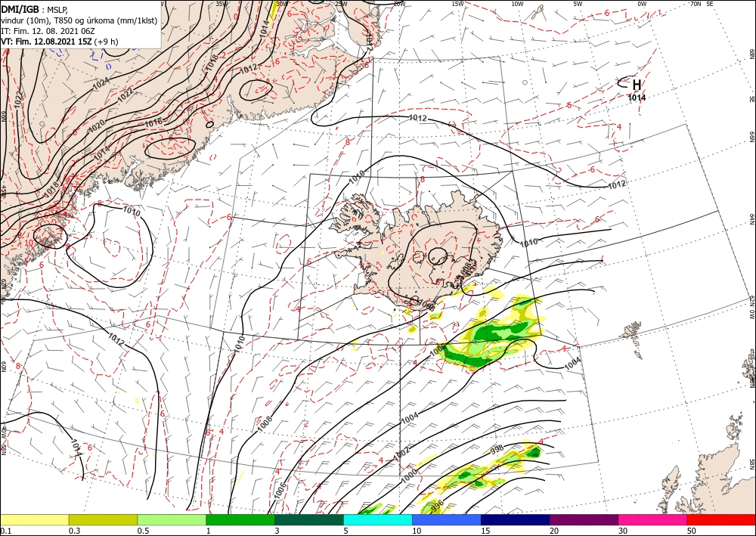Click the 5W longitude label
This screenshot has height=536, width=756.
click(x=578, y=4)
